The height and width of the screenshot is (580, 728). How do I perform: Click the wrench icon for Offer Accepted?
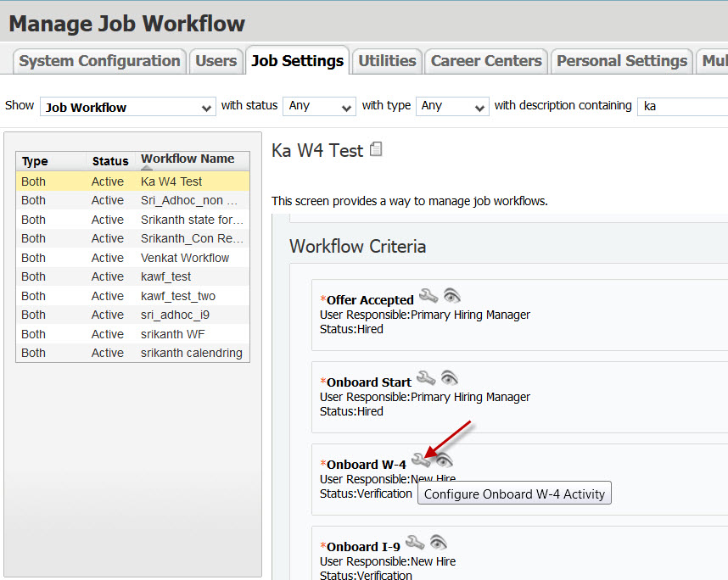tap(428, 296)
